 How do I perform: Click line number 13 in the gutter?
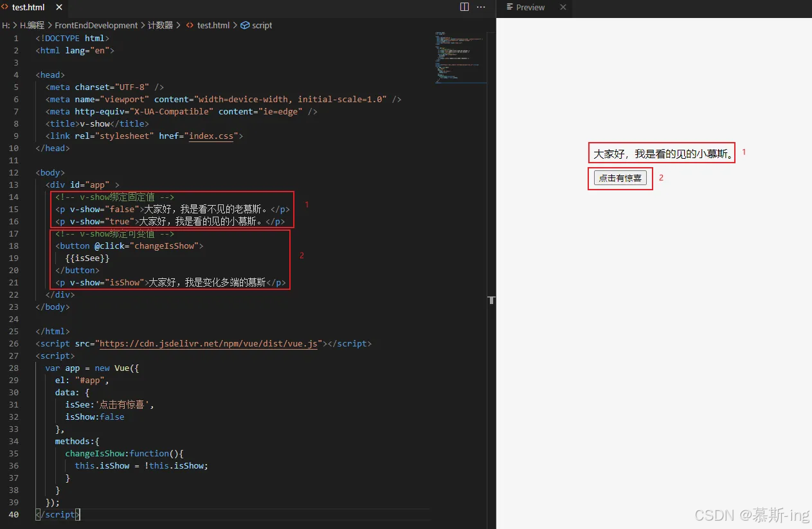click(x=14, y=185)
